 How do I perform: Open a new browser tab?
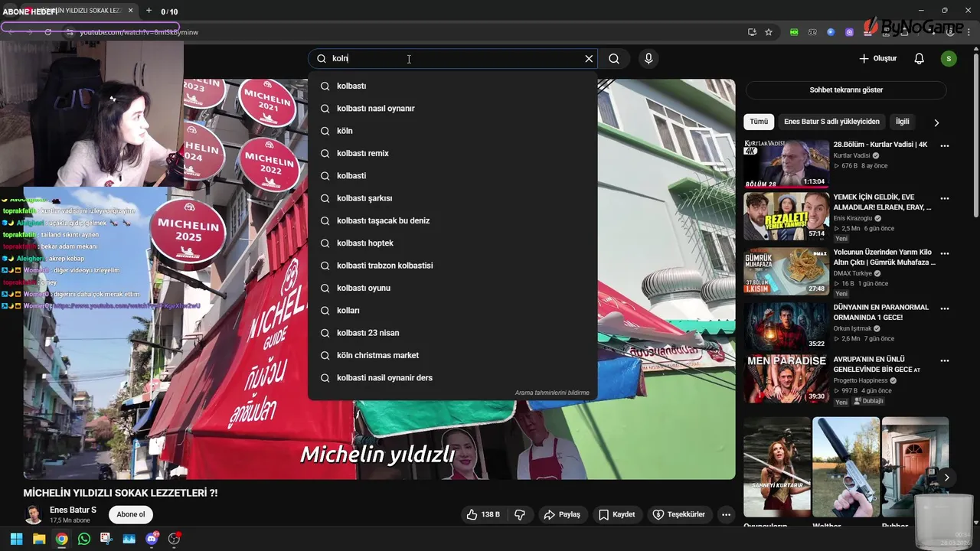149,11
